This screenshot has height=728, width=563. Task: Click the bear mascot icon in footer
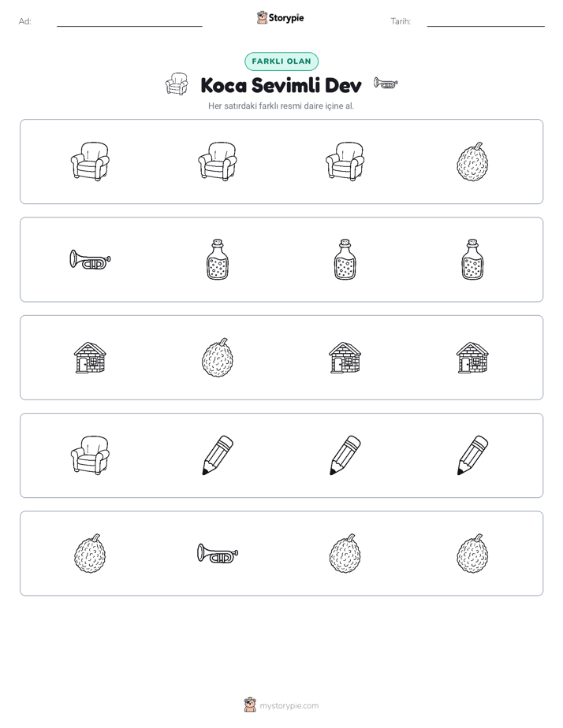tap(250, 705)
